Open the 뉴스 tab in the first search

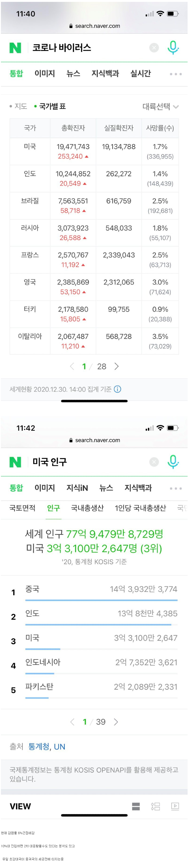(x=73, y=74)
